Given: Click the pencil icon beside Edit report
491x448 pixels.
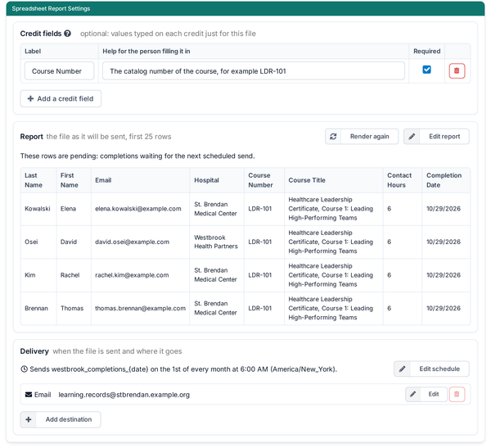Looking at the screenshot, I should point(412,137).
